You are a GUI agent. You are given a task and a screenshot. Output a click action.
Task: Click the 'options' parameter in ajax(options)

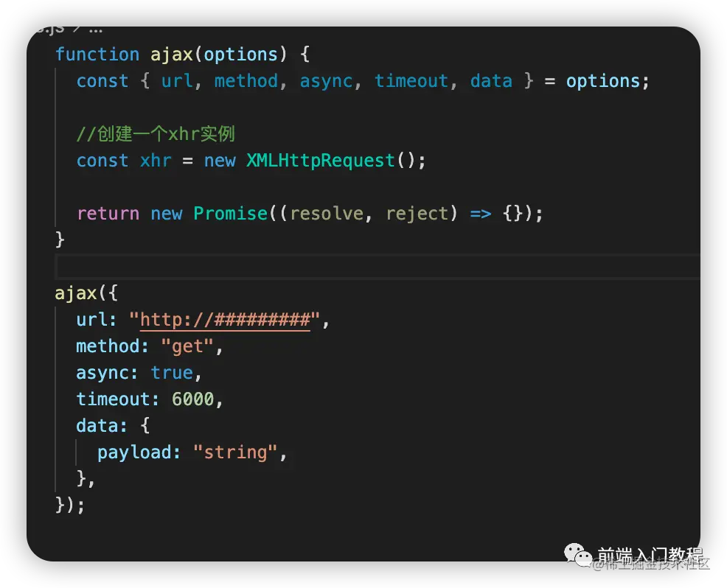point(240,55)
